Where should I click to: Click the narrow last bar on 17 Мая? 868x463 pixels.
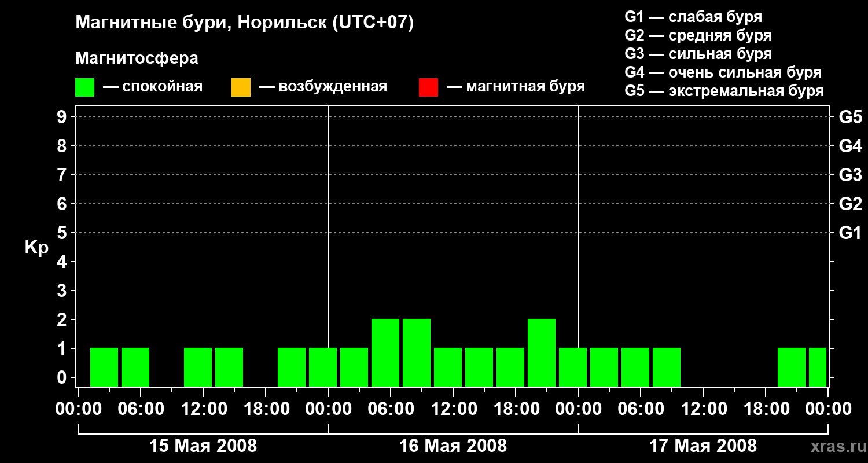(x=818, y=367)
